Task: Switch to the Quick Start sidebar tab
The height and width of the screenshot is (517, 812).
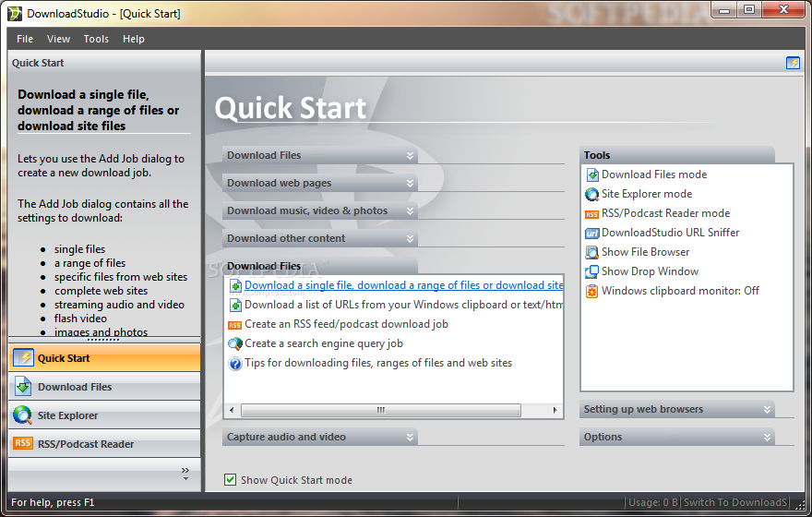Action: pos(104,358)
